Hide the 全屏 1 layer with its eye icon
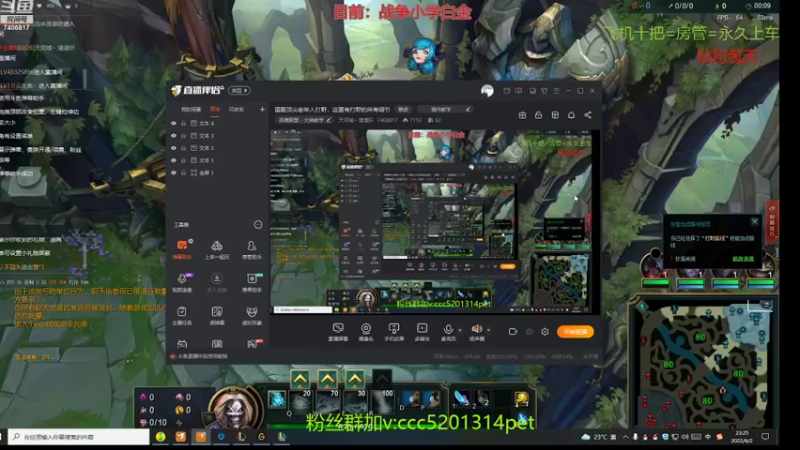 (174, 173)
